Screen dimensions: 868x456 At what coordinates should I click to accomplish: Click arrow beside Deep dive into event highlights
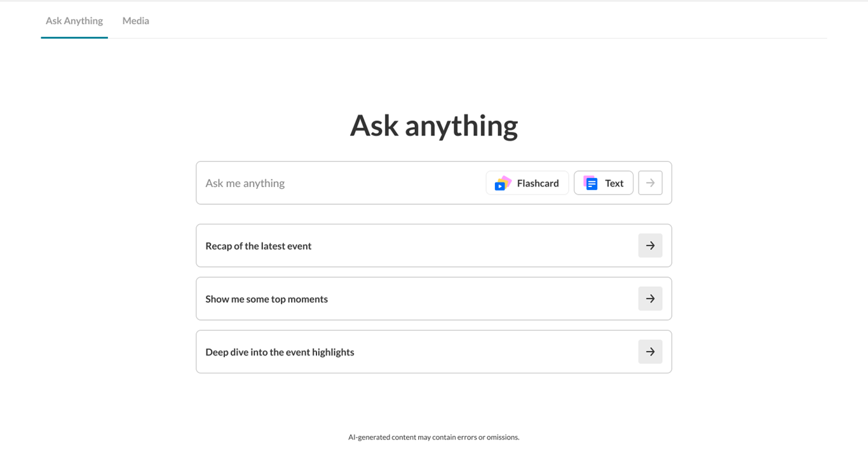650,352
